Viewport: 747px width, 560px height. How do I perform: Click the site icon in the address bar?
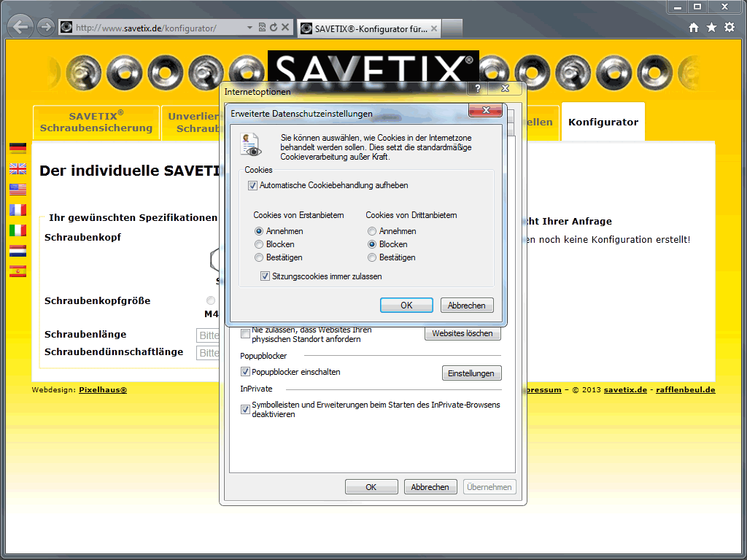(x=66, y=27)
